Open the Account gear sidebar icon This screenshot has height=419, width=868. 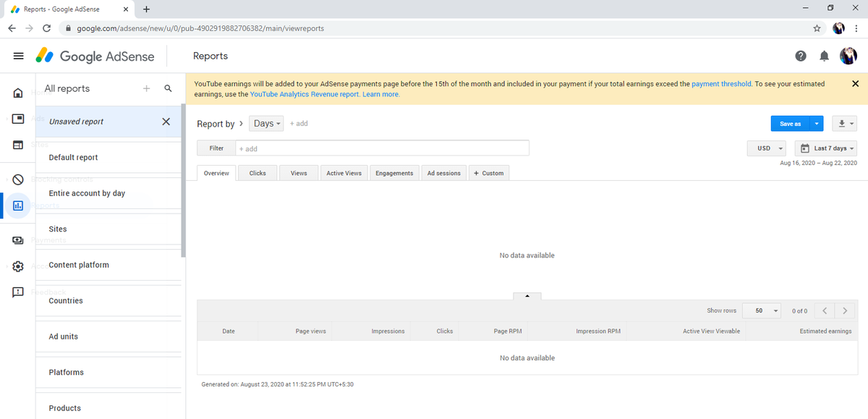tap(18, 266)
